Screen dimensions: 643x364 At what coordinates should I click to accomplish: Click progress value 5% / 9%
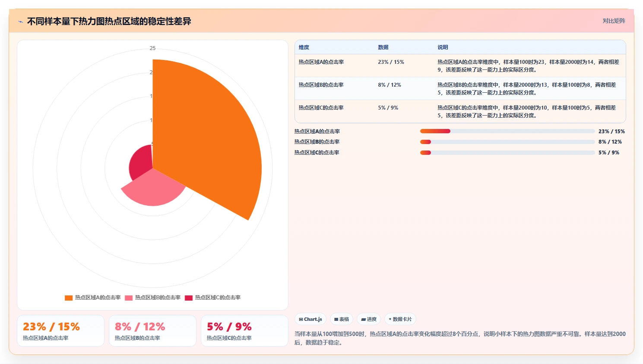609,153
